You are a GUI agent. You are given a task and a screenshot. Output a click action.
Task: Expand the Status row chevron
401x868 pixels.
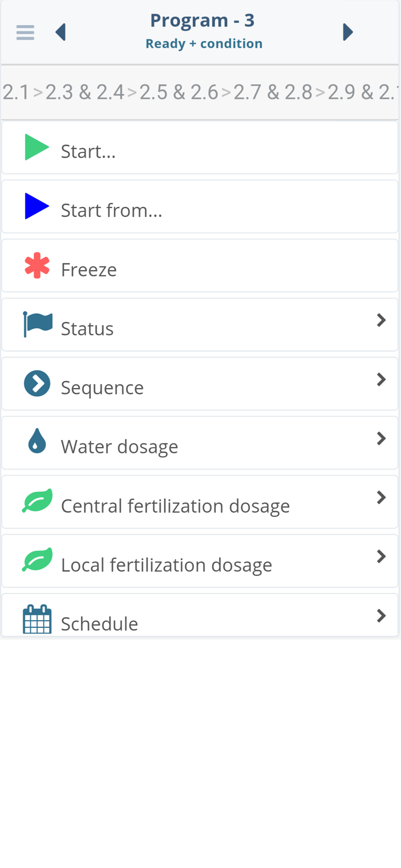point(381,320)
